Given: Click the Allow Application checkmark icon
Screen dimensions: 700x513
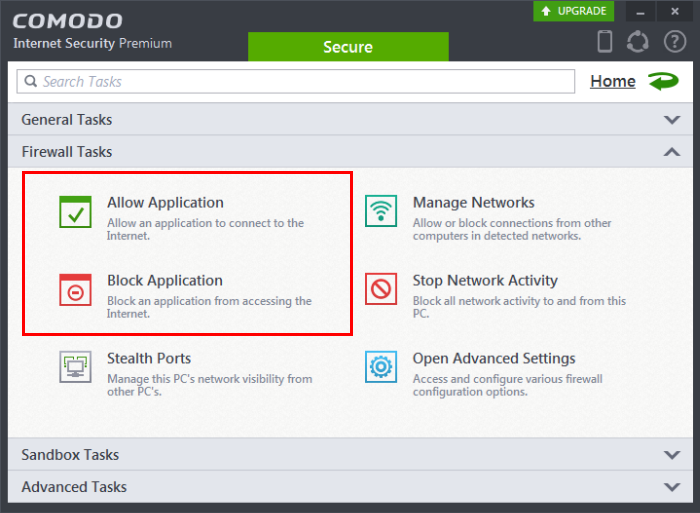Looking at the screenshot, I should [x=75, y=212].
